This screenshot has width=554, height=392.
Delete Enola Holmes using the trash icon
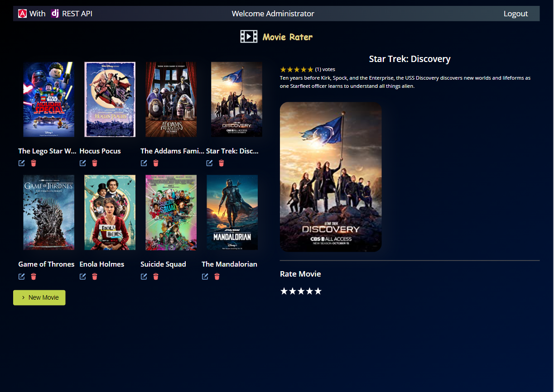point(95,276)
